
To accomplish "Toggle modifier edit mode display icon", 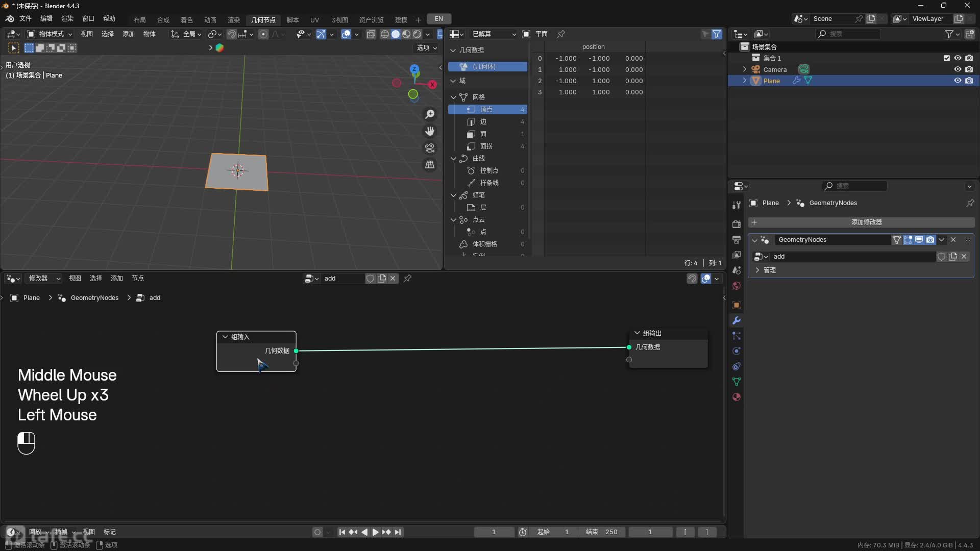I will (908, 240).
